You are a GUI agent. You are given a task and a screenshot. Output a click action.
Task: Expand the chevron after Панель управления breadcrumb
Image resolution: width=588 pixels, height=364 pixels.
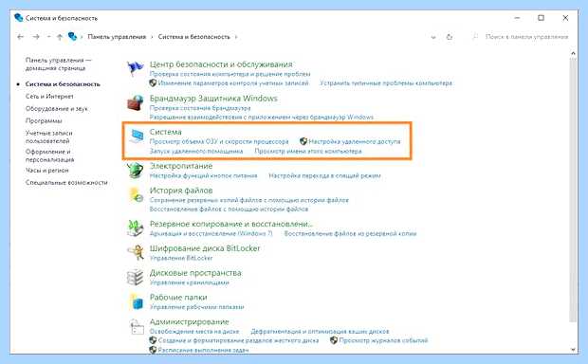pos(152,37)
